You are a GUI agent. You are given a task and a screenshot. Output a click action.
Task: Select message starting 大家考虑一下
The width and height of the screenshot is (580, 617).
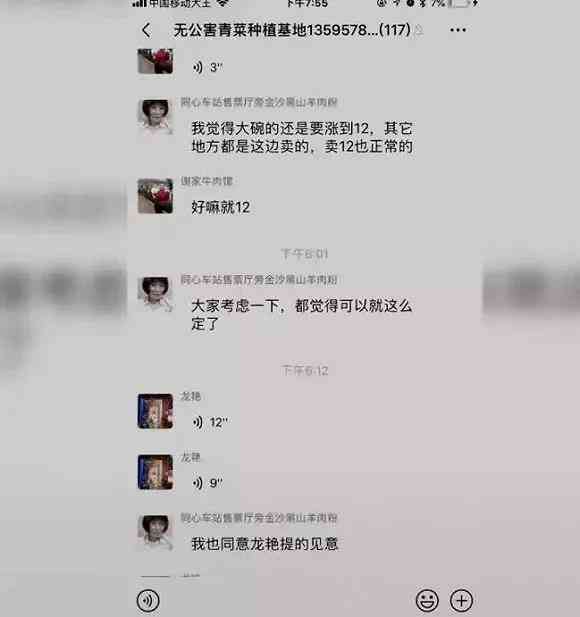[301, 315]
